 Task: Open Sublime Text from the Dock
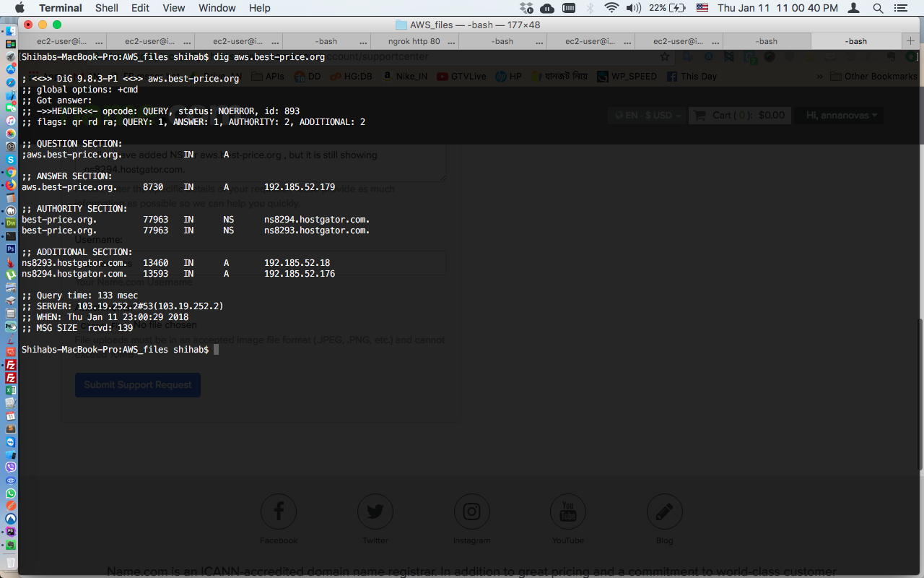point(11,429)
